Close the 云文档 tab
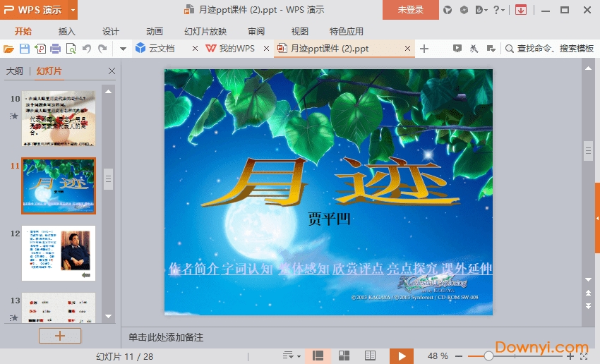600x364 pixels. 195,49
